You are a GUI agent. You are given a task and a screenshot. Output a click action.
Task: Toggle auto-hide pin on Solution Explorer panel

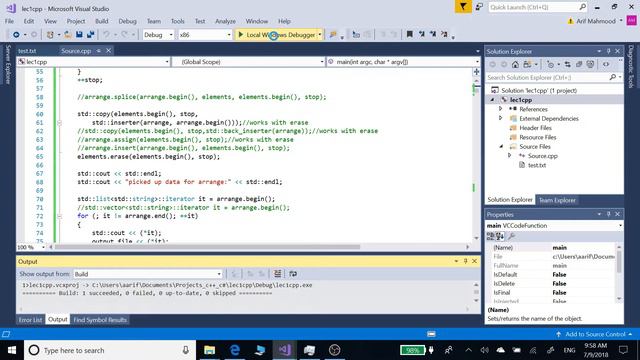pos(609,51)
